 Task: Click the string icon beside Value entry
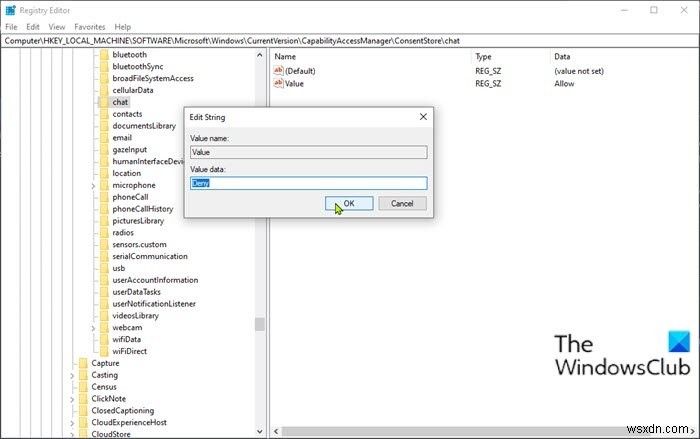(x=278, y=83)
